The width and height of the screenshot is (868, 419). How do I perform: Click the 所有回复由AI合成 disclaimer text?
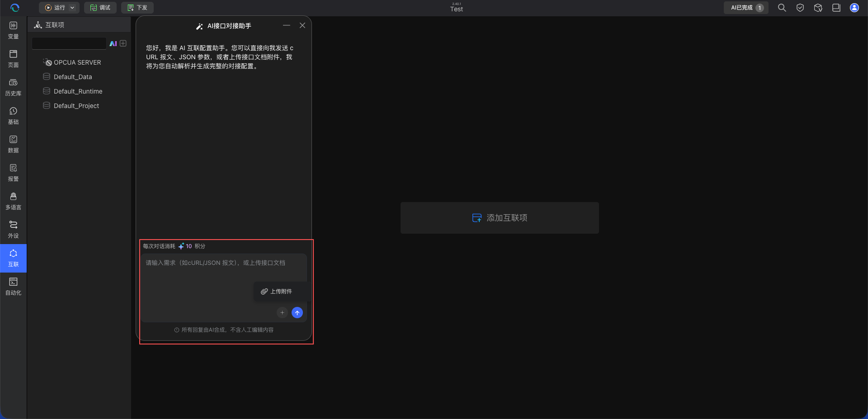[x=227, y=330]
